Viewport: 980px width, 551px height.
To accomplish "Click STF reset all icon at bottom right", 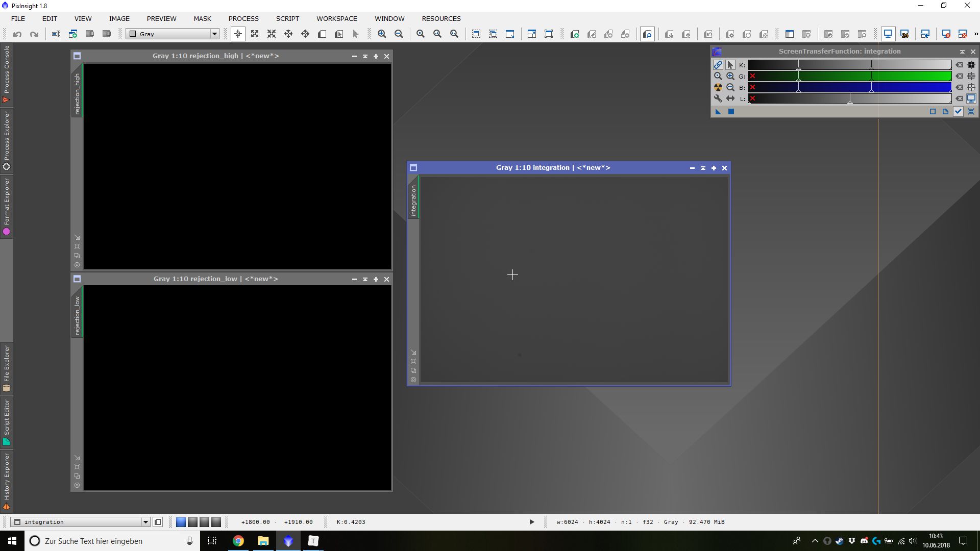I will pos(971,112).
